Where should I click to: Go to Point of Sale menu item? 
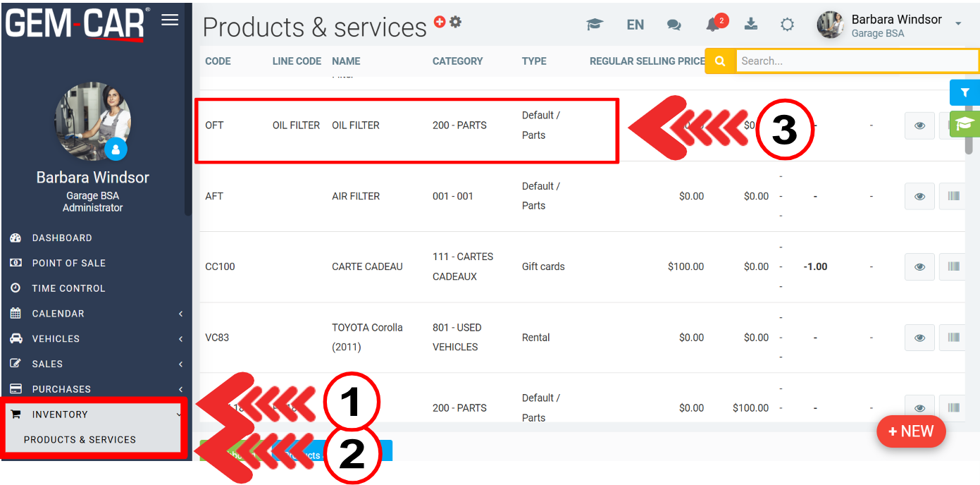68,263
